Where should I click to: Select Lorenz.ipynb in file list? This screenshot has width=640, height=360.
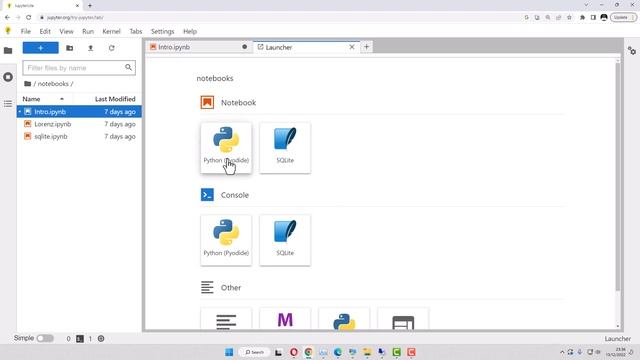pos(79,124)
